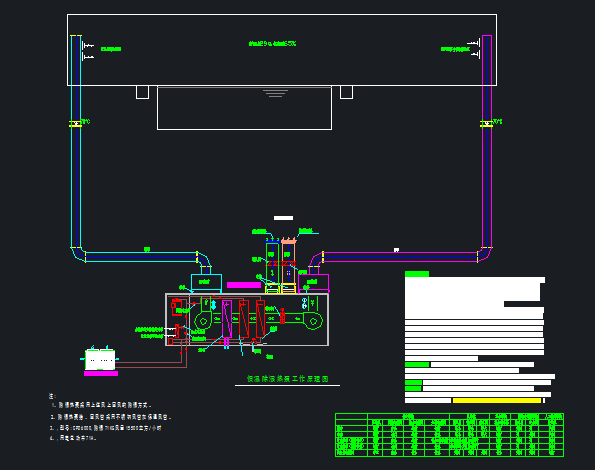Click the green label at the top center of room

pos(272,44)
